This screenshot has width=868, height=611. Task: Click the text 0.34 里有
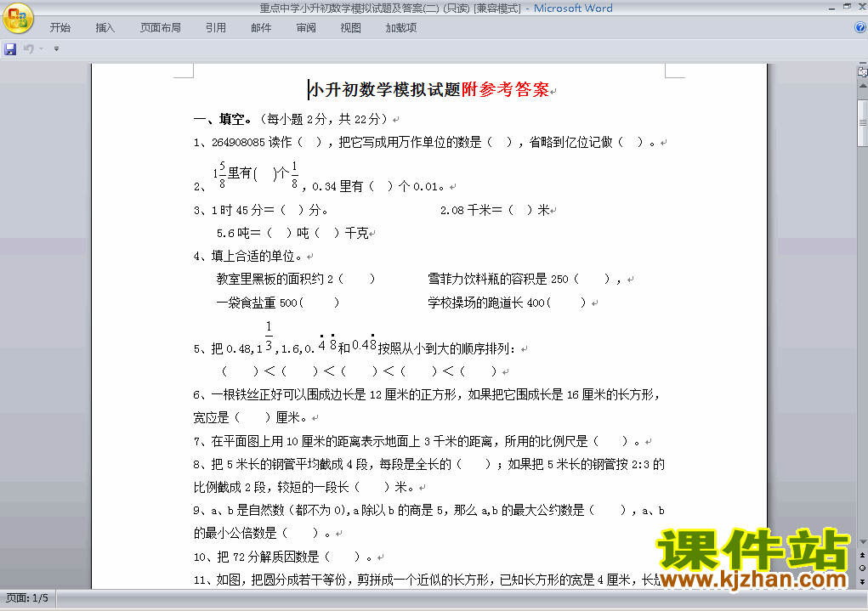click(338, 186)
